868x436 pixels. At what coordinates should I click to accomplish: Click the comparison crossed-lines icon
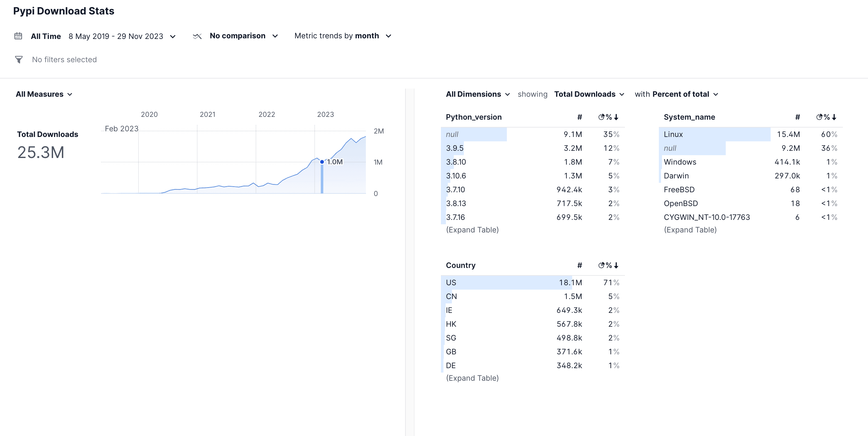197,36
